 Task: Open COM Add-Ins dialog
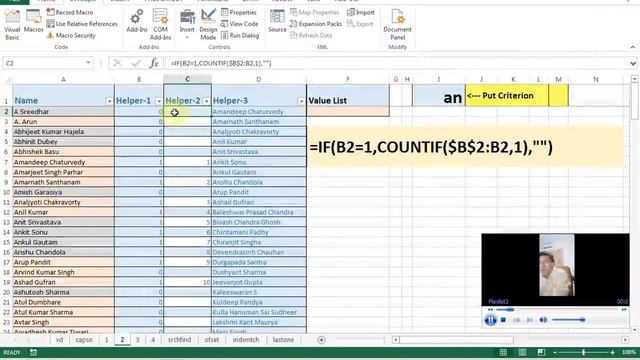coord(160,24)
